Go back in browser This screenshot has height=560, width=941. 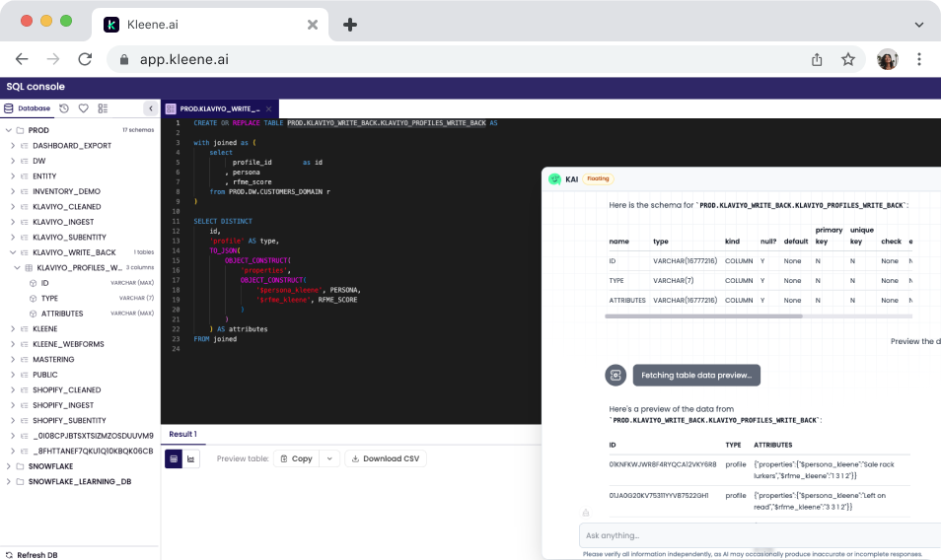point(23,59)
